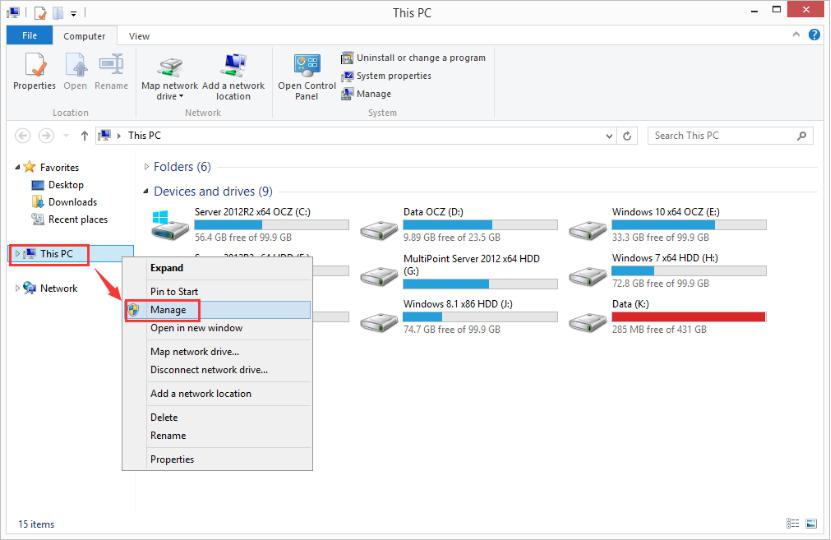Select the Data OCZ (D:) drive icon
831x540 pixels.
379,231
